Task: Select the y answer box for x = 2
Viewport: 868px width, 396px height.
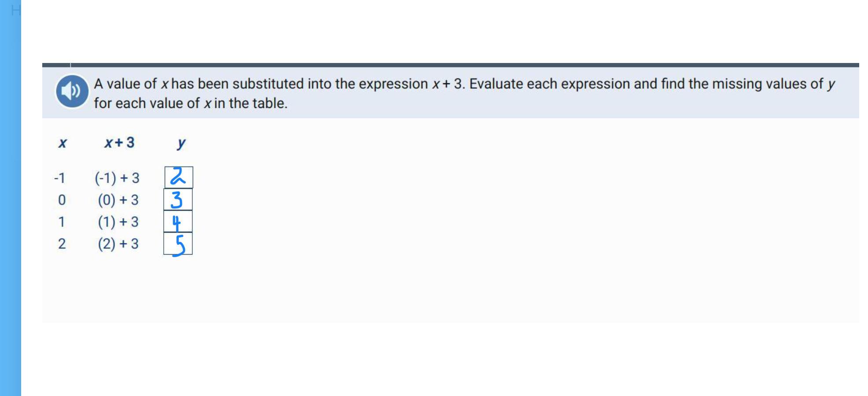Action: [178, 244]
